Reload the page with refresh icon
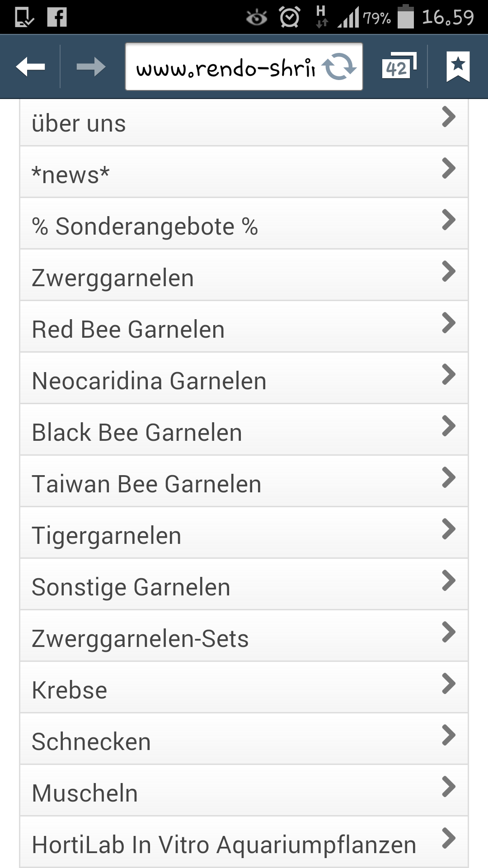The height and width of the screenshot is (868, 488). 339,67
